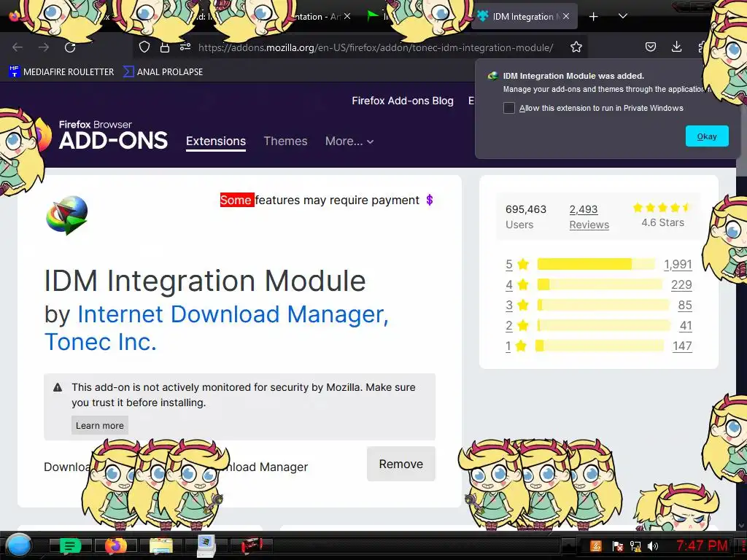Open the File Explorer taskbar icon
The height and width of the screenshot is (560, 747).
click(x=161, y=545)
